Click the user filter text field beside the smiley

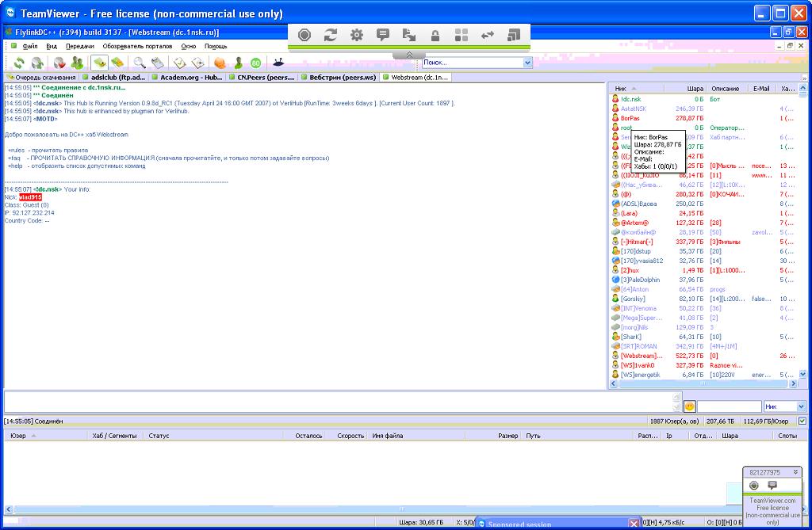[730, 406]
